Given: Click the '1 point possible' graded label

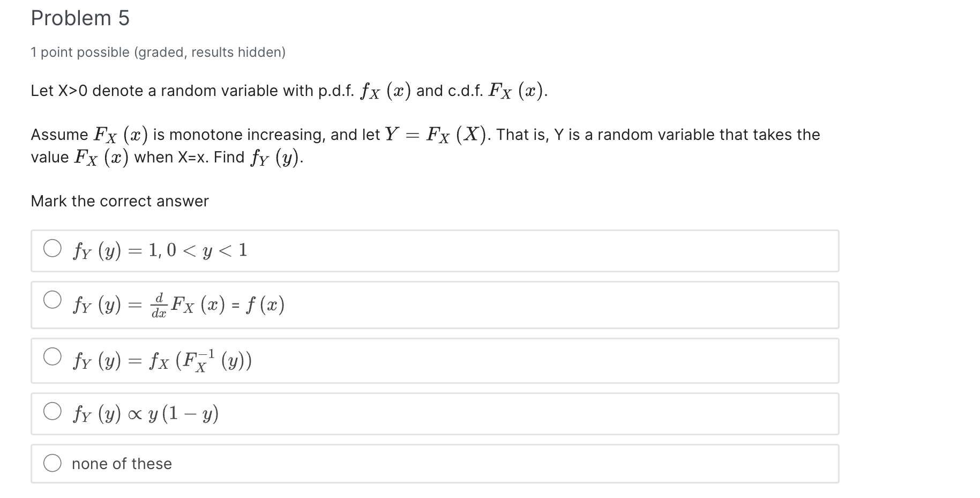Looking at the screenshot, I should coord(158,51).
